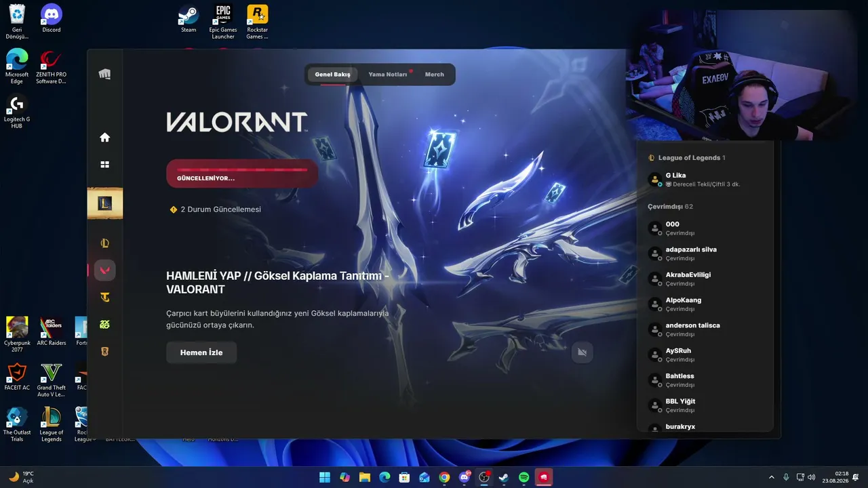Screen dimensions: 868x488
Task: Click G Lika's profile avatar
Action: click(x=654, y=180)
